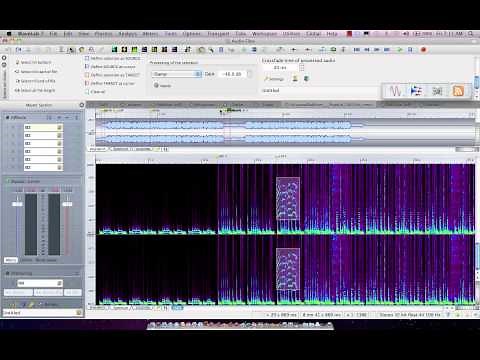480x360 pixels.
Task: Click the round circle icon at panel top-left
Action: pyautogui.click(x=4, y=58)
